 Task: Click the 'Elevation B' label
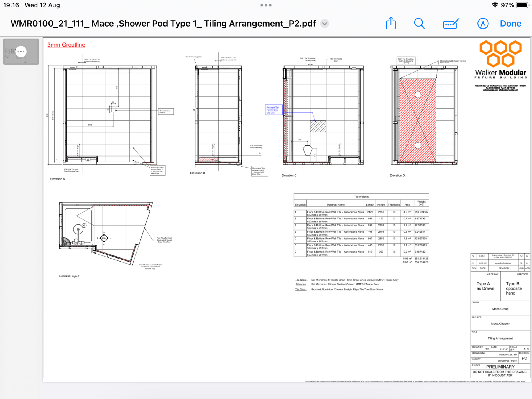click(198, 173)
